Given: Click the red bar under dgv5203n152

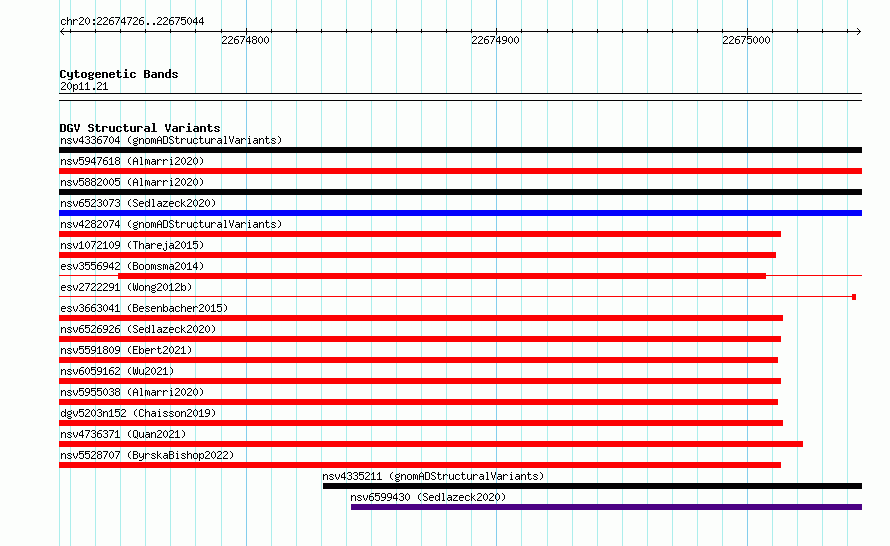Looking at the screenshot, I should tap(421, 423).
